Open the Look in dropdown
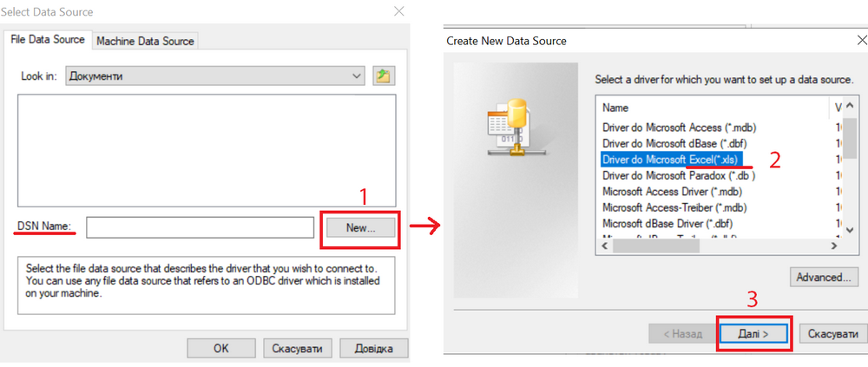Viewport: 868px width, 367px height. pos(356,76)
